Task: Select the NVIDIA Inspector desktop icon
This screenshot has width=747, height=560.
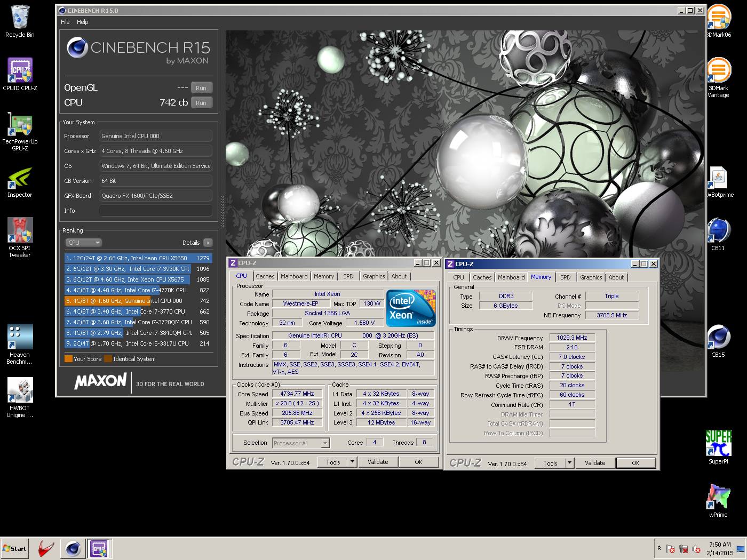Action: (x=20, y=182)
